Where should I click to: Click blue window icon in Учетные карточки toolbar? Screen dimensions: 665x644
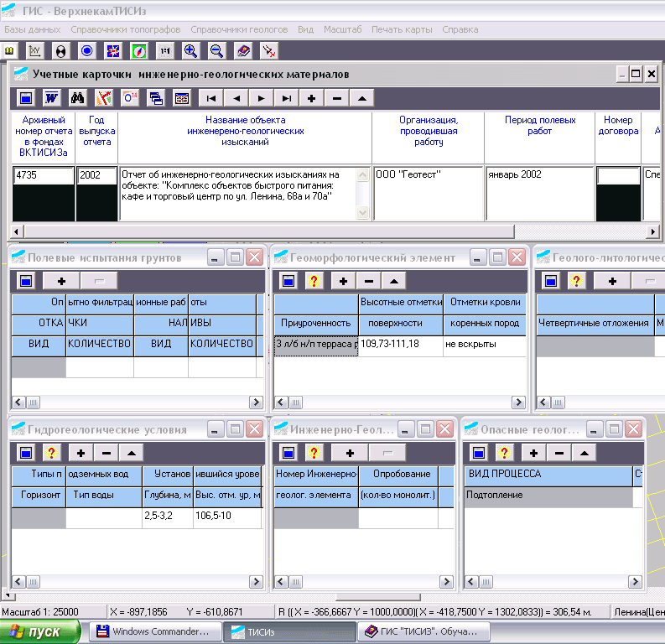pos(26,98)
